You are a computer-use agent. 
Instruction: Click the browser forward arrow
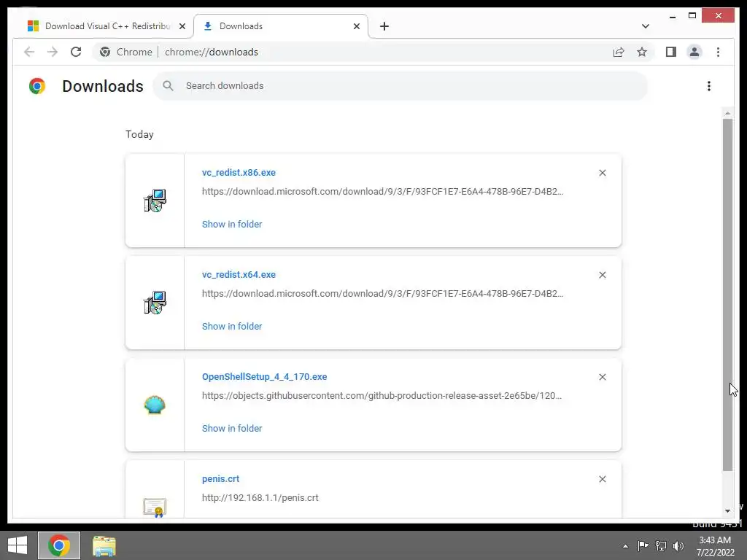point(53,52)
